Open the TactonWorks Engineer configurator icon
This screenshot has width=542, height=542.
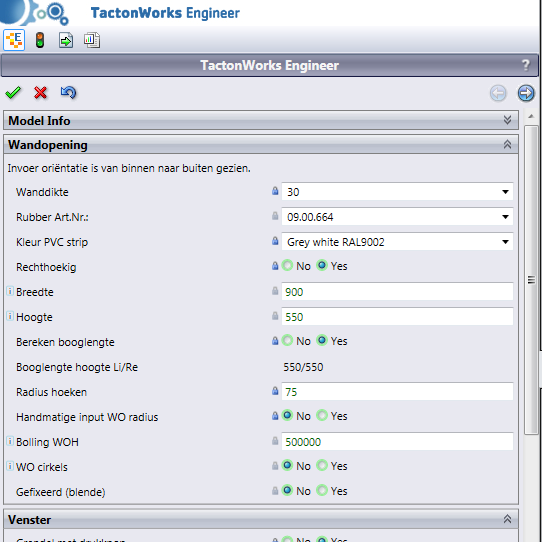coord(14,40)
